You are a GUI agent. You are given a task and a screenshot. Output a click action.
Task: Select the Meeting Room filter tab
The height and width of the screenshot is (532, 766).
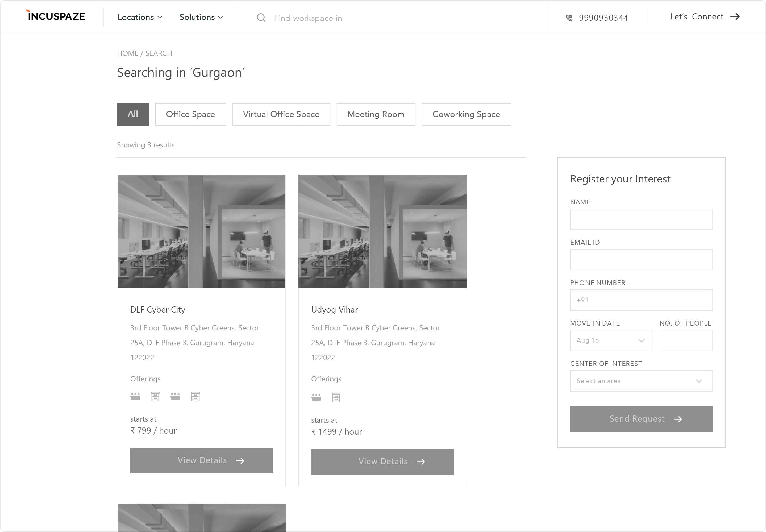click(x=376, y=114)
